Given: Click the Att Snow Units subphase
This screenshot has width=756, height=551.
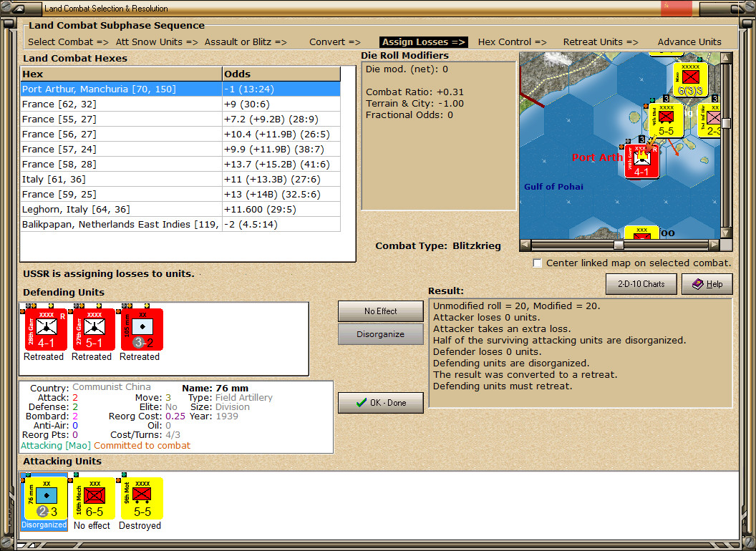Looking at the screenshot, I should (x=157, y=42).
